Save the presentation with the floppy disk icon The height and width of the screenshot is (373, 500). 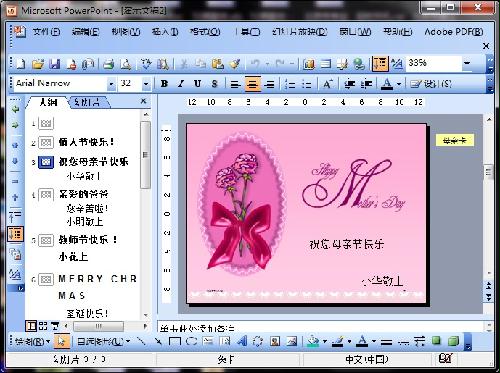55,64
